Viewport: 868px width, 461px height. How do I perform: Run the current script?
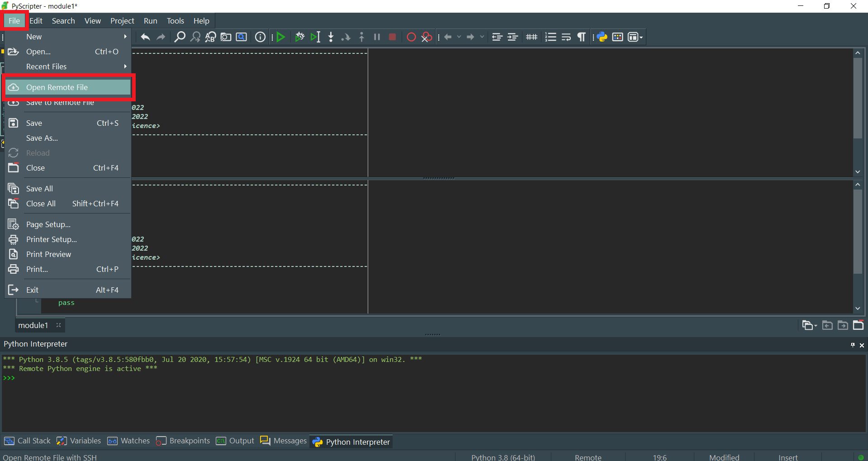pos(280,37)
